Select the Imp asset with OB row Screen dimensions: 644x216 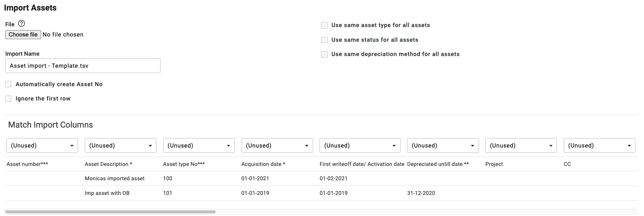tap(107, 193)
